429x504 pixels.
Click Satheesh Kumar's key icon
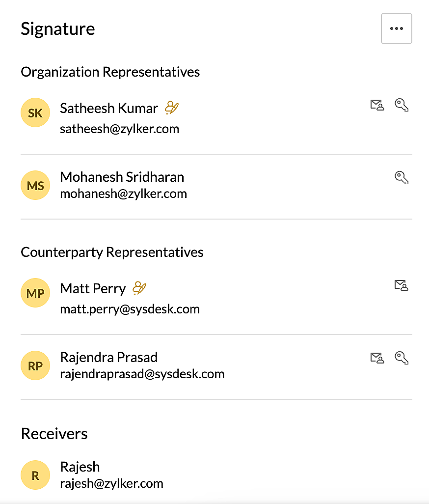(x=402, y=105)
